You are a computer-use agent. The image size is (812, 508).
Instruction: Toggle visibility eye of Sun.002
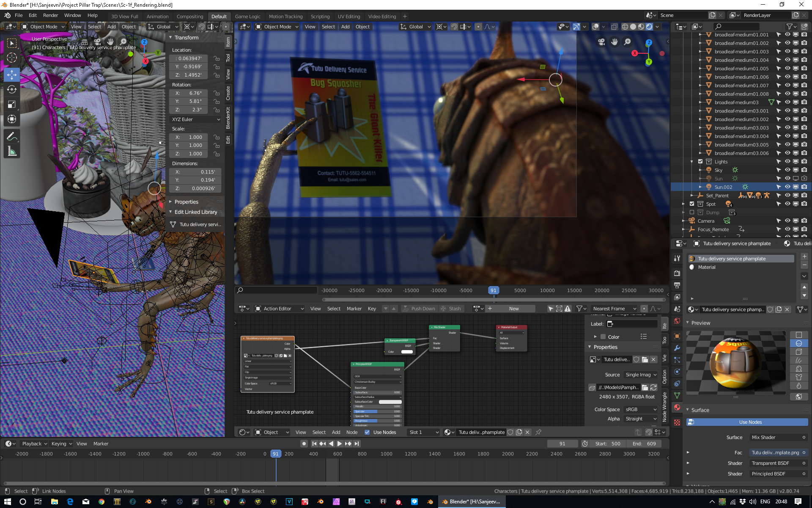pos(787,187)
